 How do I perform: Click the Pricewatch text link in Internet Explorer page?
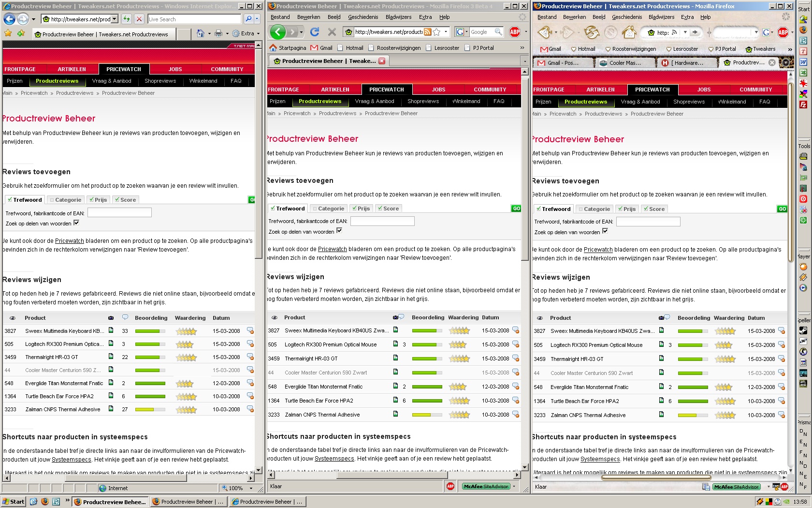tap(69, 241)
